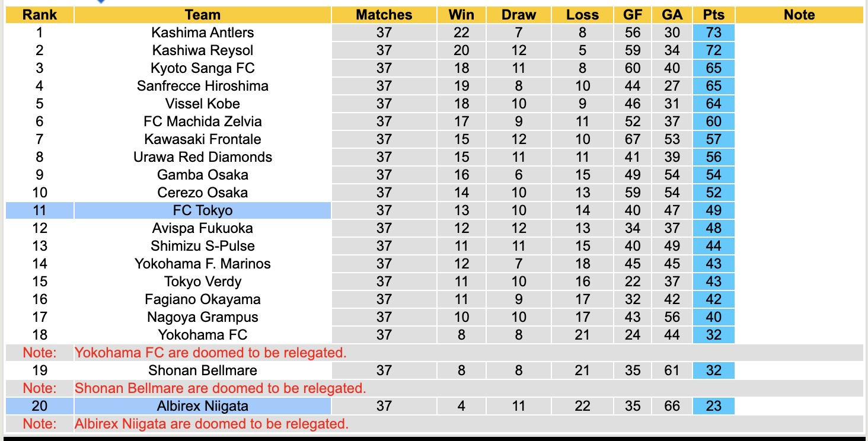The width and height of the screenshot is (868, 441).
Task: Click the Yokohama F. Marinos team name
Action: [202, 264]
